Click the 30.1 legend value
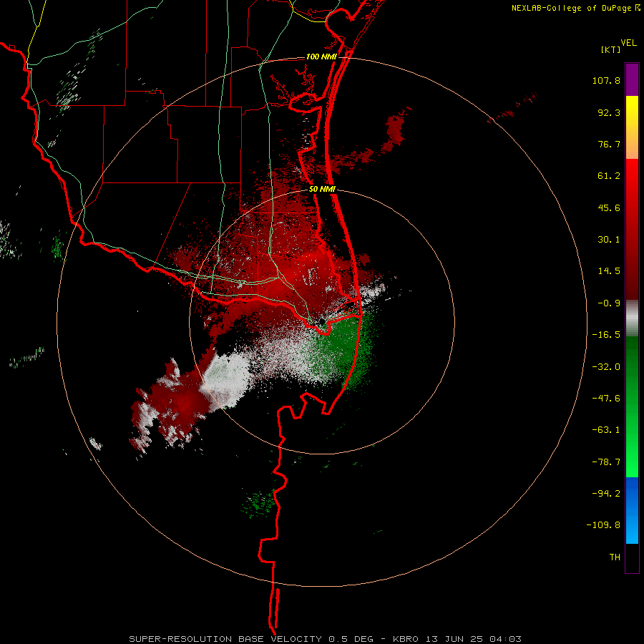The image size is (644, 644). [609, 240]
